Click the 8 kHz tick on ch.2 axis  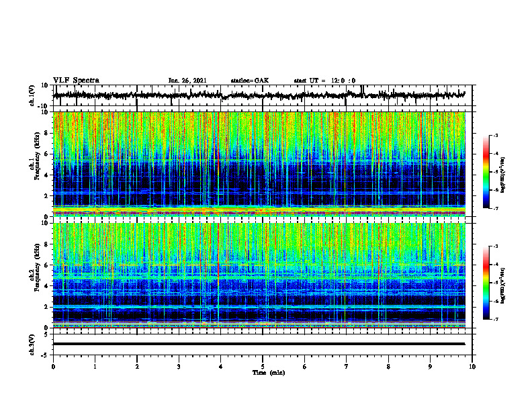[x=46, y=244]
